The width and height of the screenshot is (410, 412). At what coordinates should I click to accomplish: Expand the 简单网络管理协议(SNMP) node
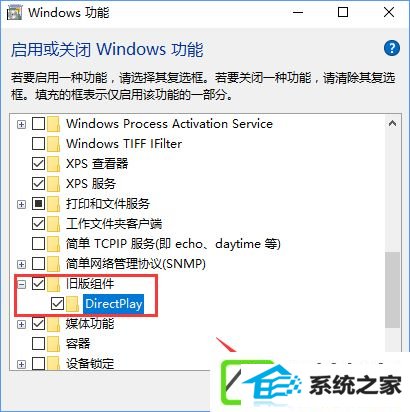point(21,264)
